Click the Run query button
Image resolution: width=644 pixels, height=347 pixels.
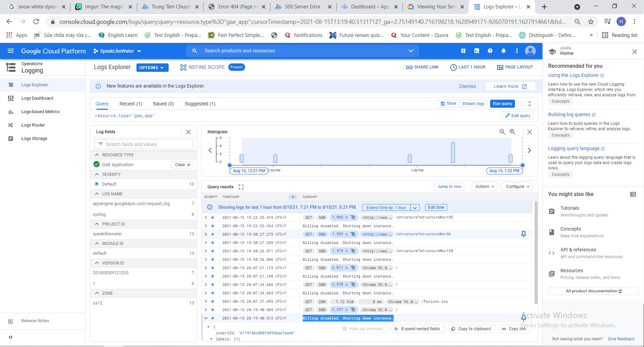coord(503,104)
